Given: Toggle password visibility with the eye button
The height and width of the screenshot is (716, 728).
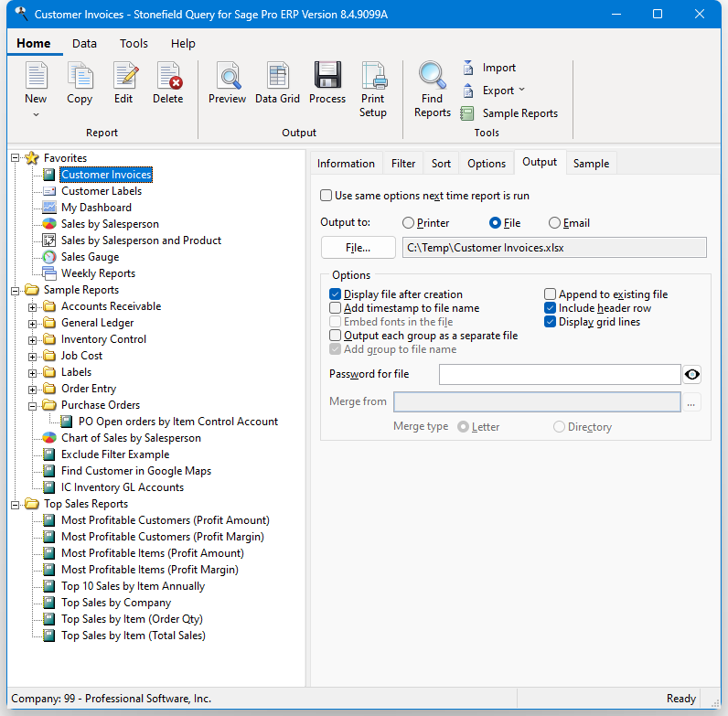Looking at the screenshot, I should [x=691, y=374].
